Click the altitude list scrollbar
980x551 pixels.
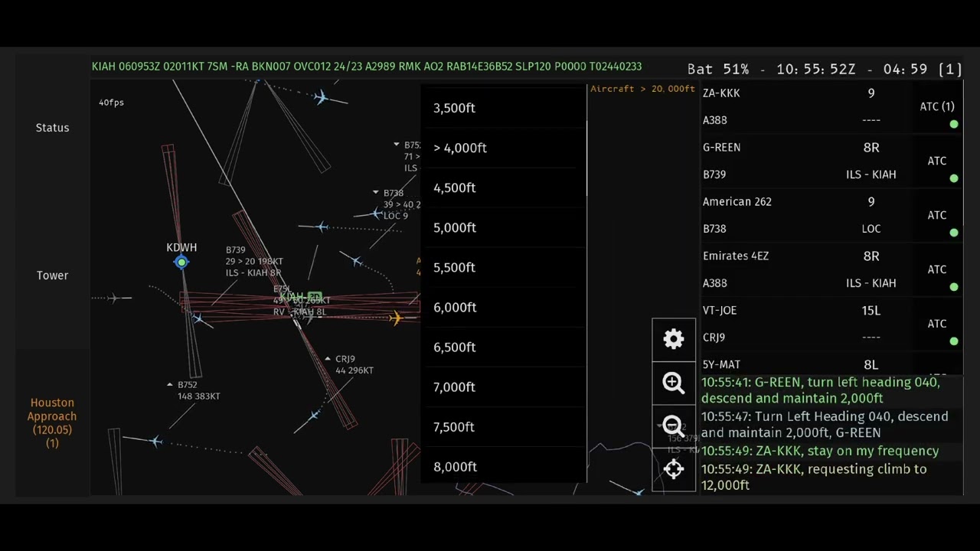tap(586, 157)
